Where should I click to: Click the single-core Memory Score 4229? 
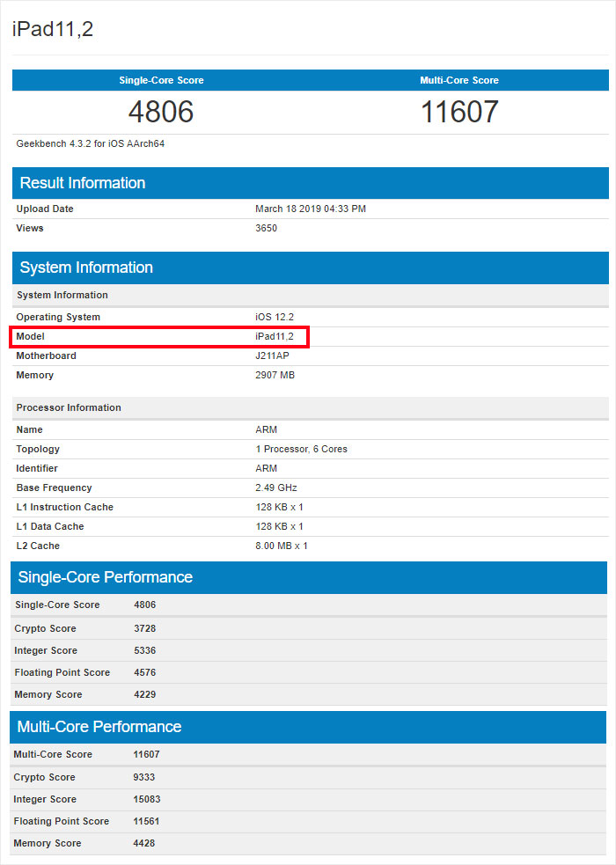click(x=144, y=694)
